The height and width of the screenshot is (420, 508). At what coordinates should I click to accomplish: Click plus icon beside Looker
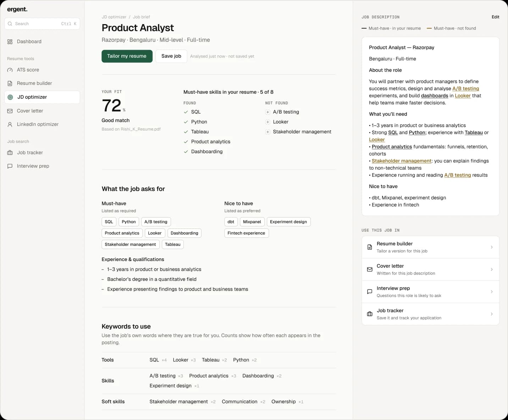tap(268, 122)
